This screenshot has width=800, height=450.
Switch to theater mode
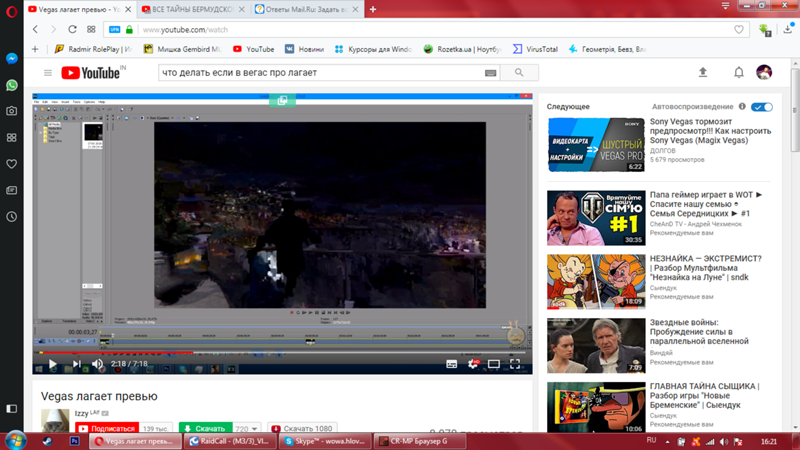pos(494,364)
